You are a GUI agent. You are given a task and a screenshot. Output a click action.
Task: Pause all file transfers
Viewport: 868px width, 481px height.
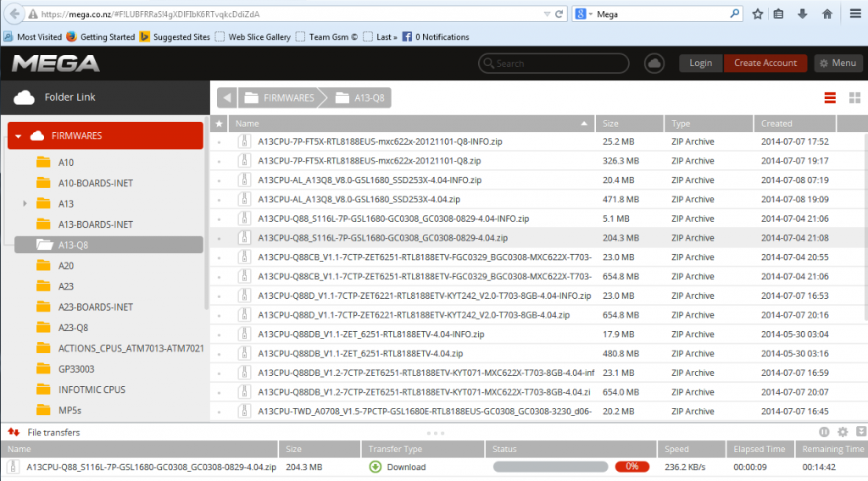tap(823, 432)
